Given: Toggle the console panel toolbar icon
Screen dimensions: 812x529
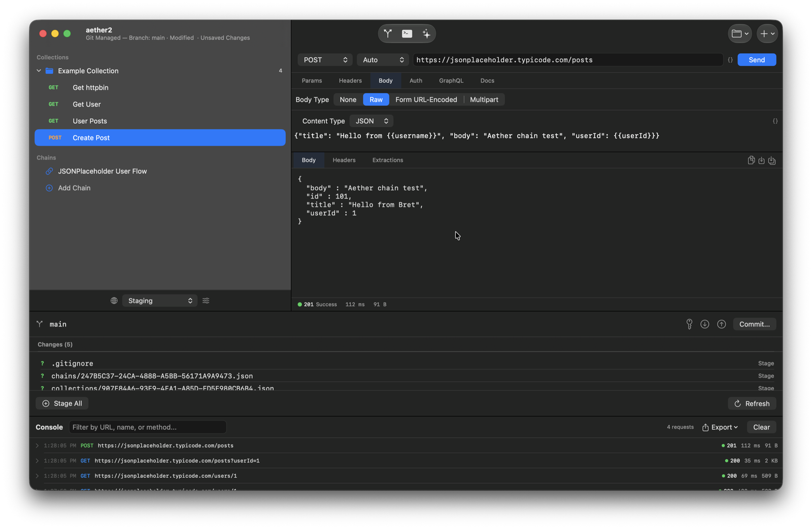Looking at the screenshot, I should tap(407, 33).
